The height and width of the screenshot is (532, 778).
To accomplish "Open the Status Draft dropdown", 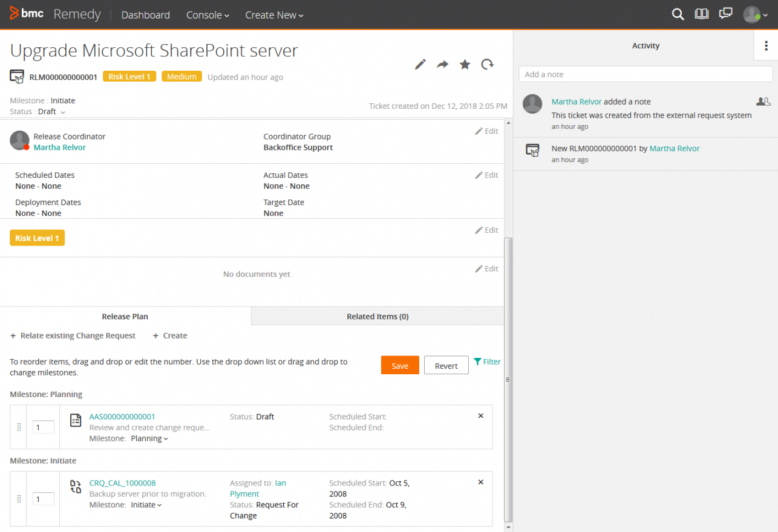I will click(51, 112).
